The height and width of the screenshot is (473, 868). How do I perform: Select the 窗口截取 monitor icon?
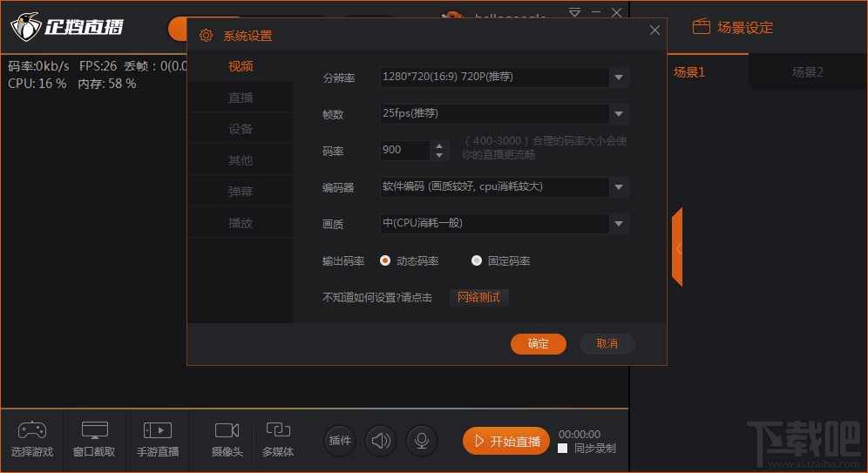point(95,429)
